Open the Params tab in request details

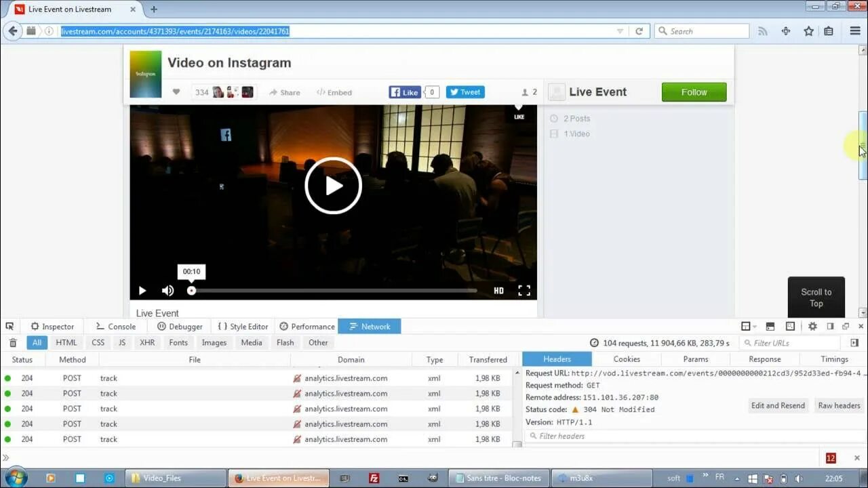click(x=696, y=359)
